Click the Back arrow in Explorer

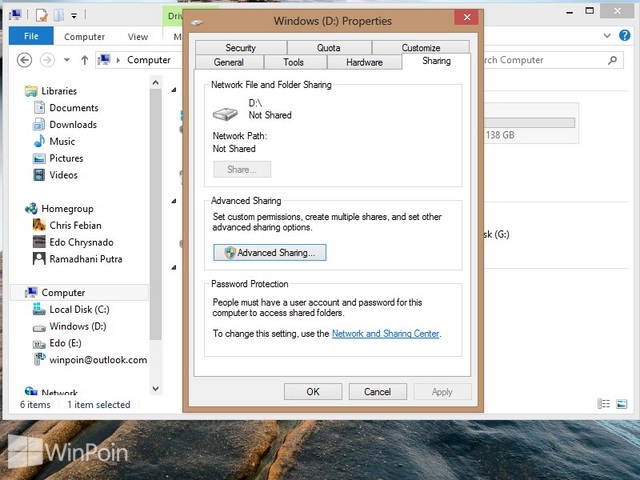pyautogui.click(x=24, y=60)
